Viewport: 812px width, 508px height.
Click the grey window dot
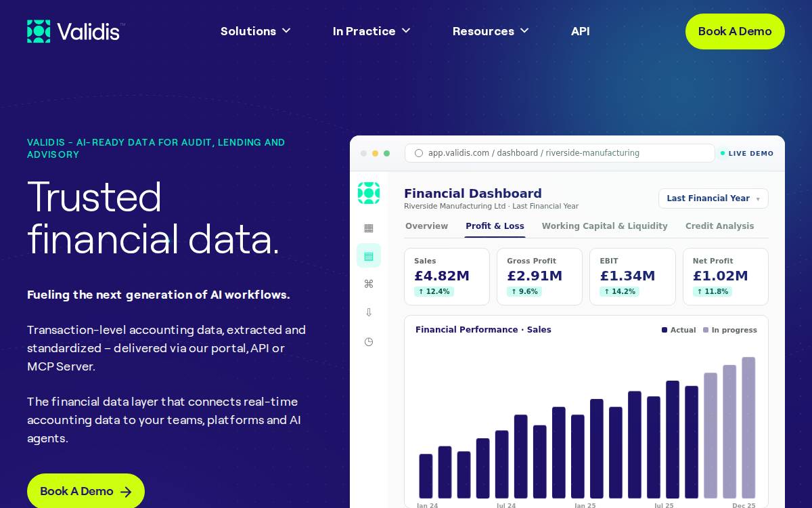tap(363, 153)
